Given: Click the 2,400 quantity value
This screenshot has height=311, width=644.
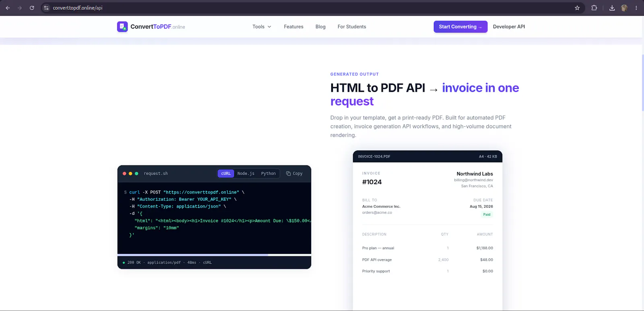Looking at the screenshot, I should (443, 260).
